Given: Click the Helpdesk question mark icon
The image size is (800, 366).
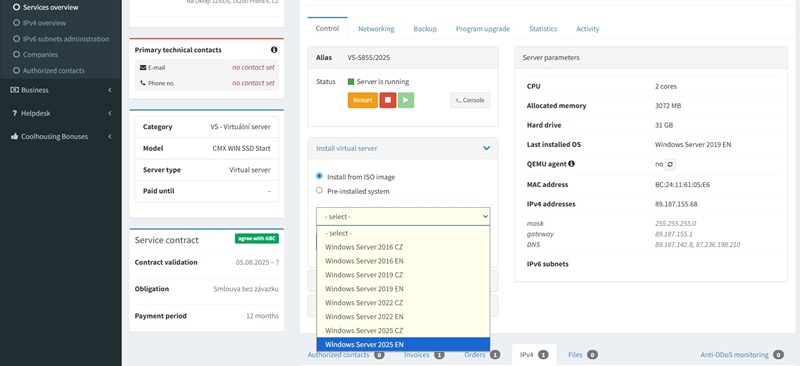Looking at the screenshot, I should [14, 113].
